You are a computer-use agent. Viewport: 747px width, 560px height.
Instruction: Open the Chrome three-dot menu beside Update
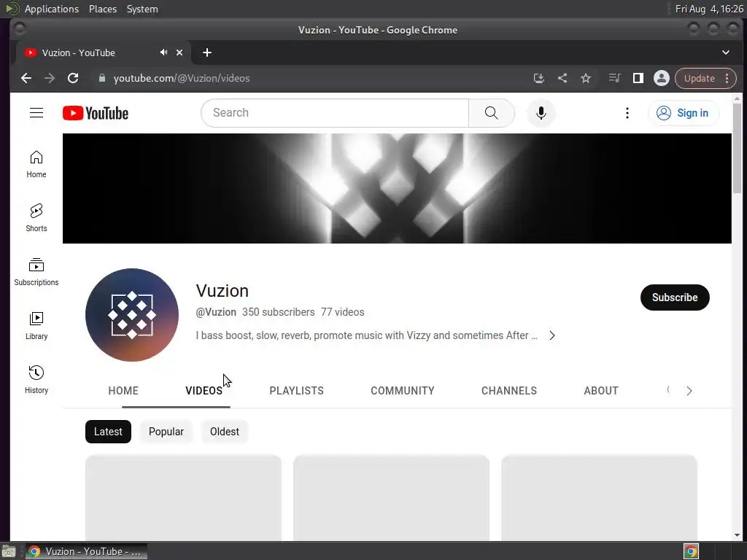727,78
